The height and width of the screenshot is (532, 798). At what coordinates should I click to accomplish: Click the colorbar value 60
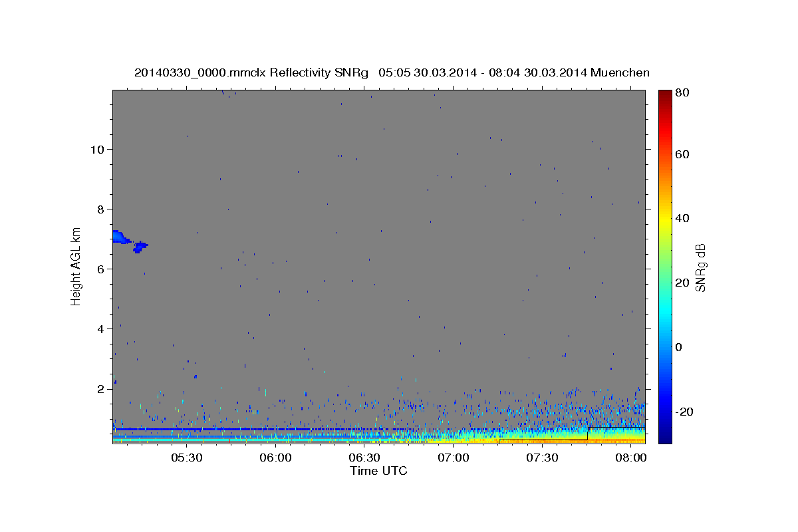click(684, 154)
